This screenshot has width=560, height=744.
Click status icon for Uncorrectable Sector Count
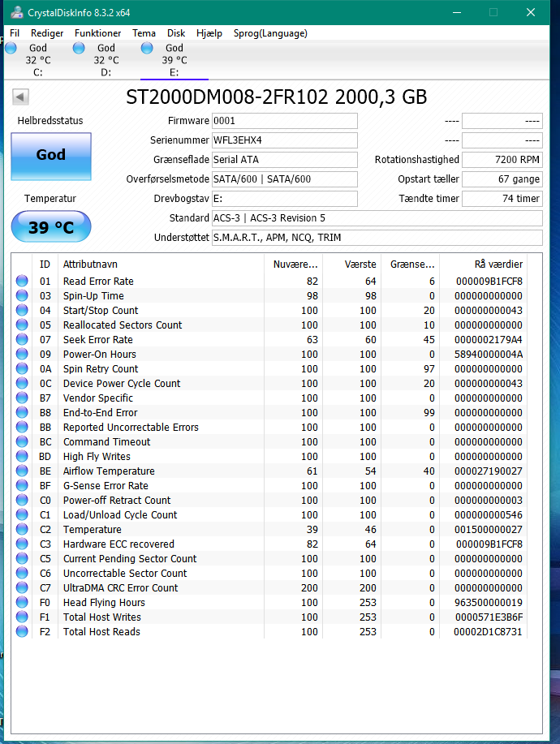click(22, 573)
